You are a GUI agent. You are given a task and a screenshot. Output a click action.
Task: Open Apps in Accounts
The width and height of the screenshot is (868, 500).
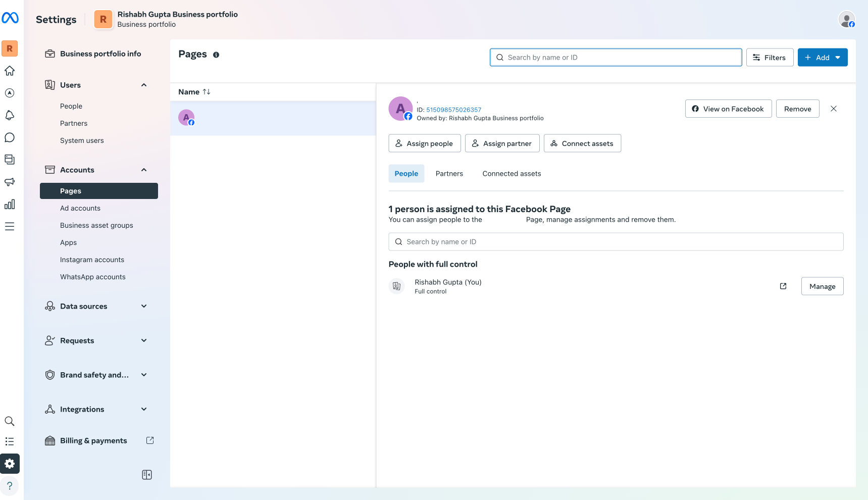point(68,242)
